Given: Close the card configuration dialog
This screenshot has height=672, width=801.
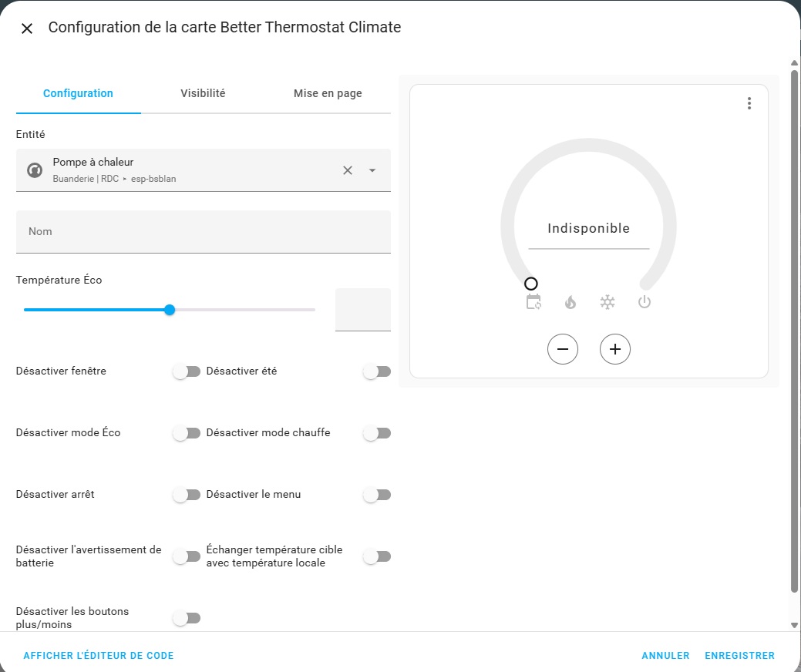Looking at the screenshot, I should pyautogui.click(x=27, y=29).
